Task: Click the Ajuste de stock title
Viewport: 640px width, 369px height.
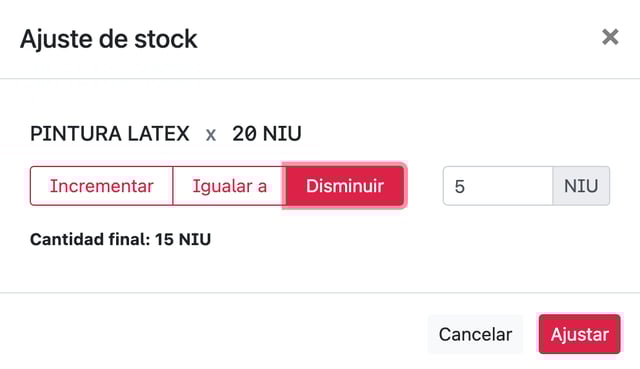Action: pyautogui.click(x=109, y=39)
